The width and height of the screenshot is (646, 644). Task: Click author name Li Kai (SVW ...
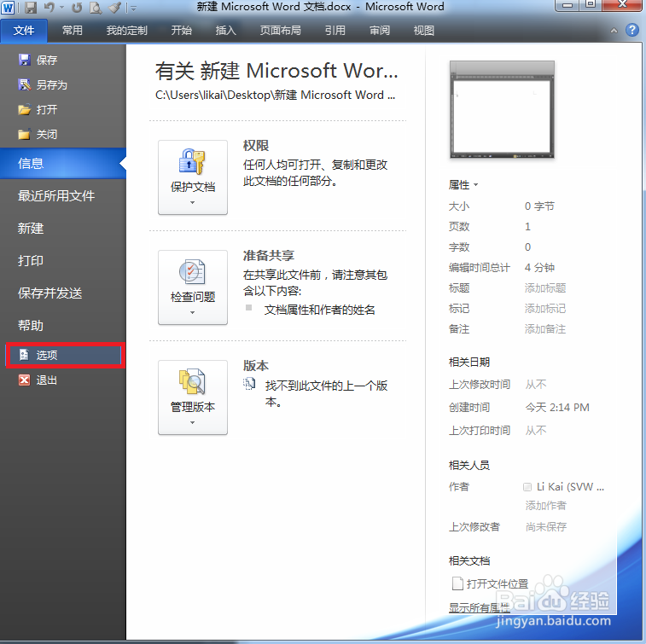click(570, 487)
